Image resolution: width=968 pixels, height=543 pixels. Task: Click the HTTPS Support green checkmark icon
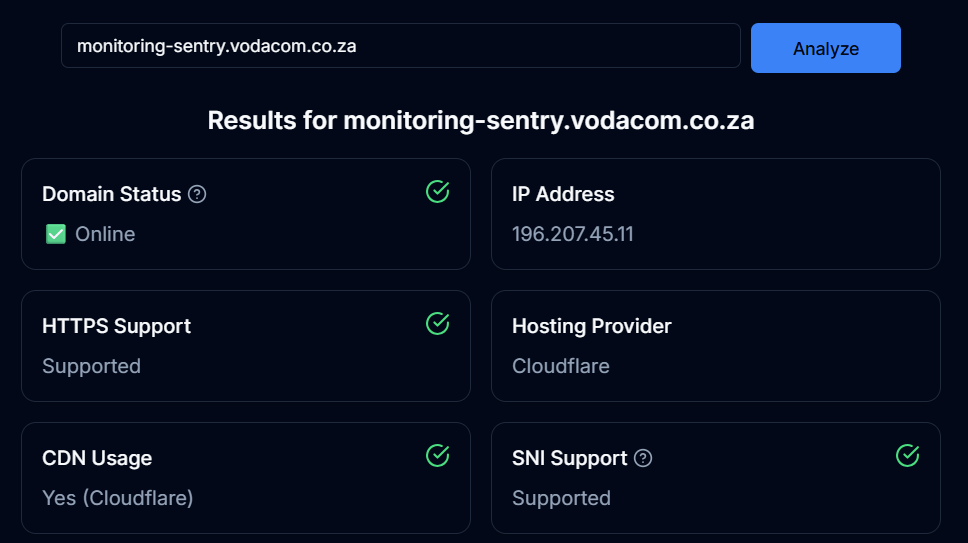point(437,323)
